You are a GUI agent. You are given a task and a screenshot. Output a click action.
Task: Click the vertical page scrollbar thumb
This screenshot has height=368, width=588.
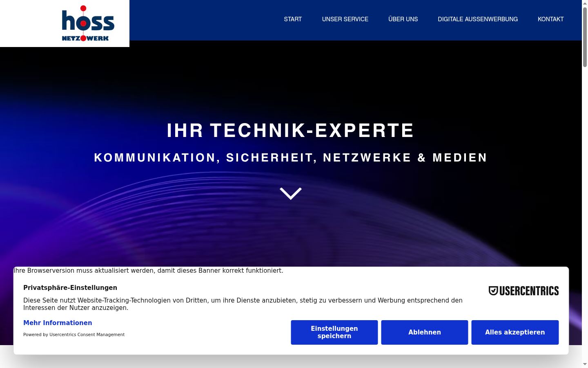[585, 37]
